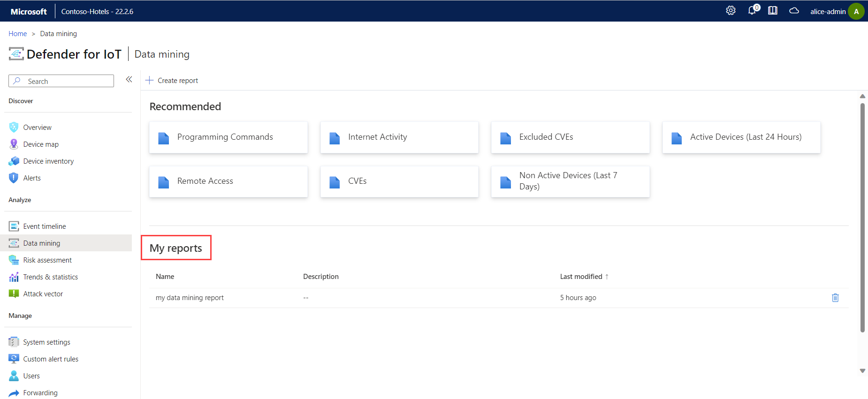868x399 pixels.
Task: Open the settings gear icon
Action: (x=731, y=11)
